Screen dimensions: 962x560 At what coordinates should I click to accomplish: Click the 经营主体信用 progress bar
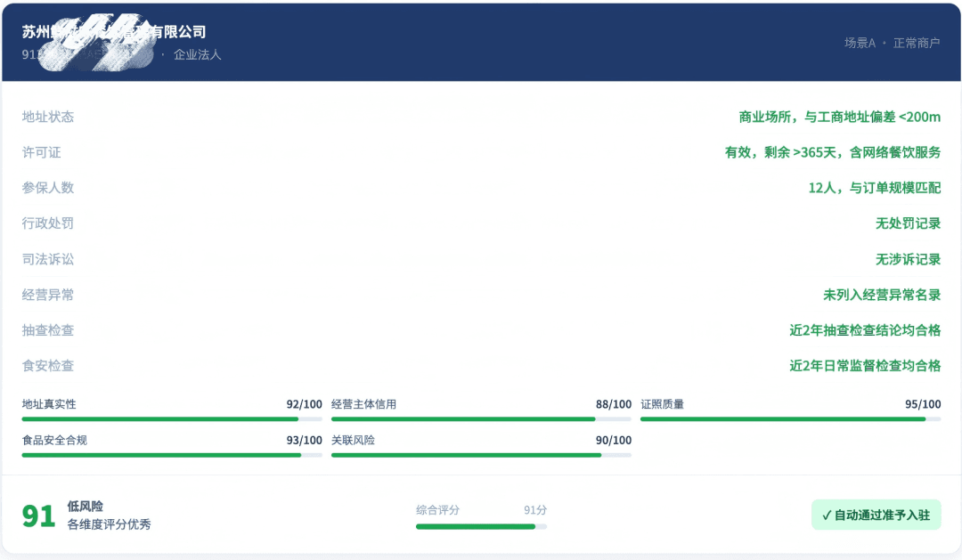pyautogui.click(x=481, y=419)
